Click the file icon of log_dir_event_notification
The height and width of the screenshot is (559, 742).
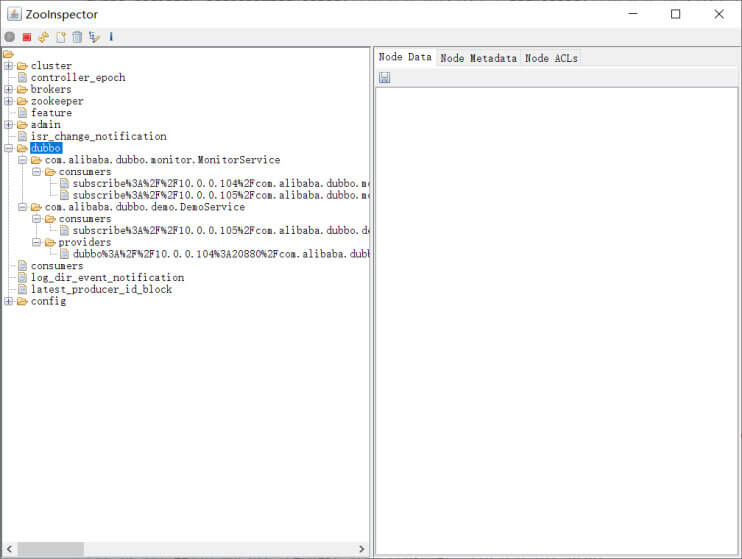point(22,277)
